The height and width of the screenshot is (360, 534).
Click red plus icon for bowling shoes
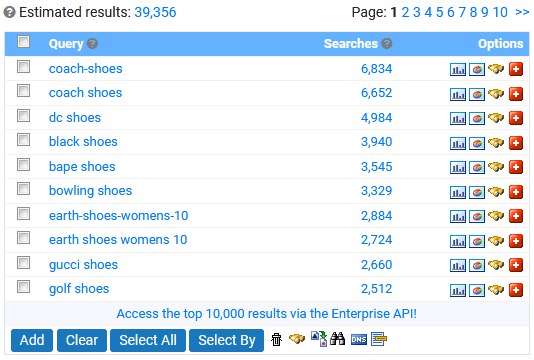pyautogui.click(x=516, y=192)
